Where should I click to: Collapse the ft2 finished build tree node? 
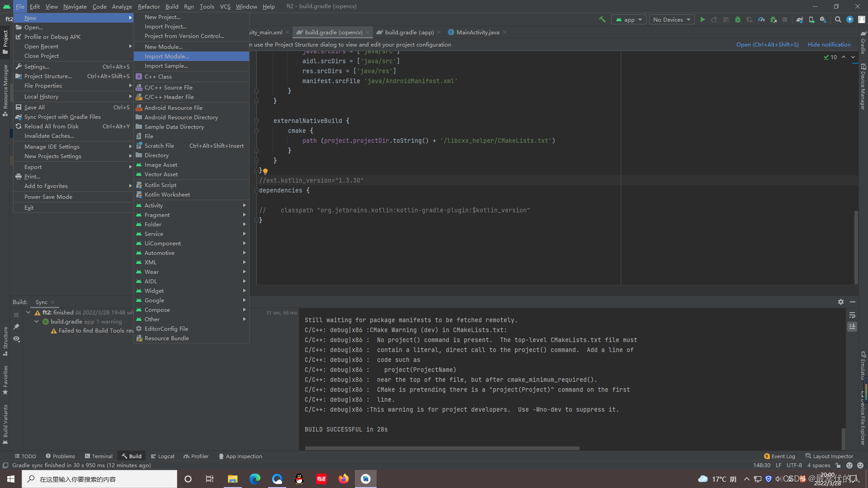point(28,312)
